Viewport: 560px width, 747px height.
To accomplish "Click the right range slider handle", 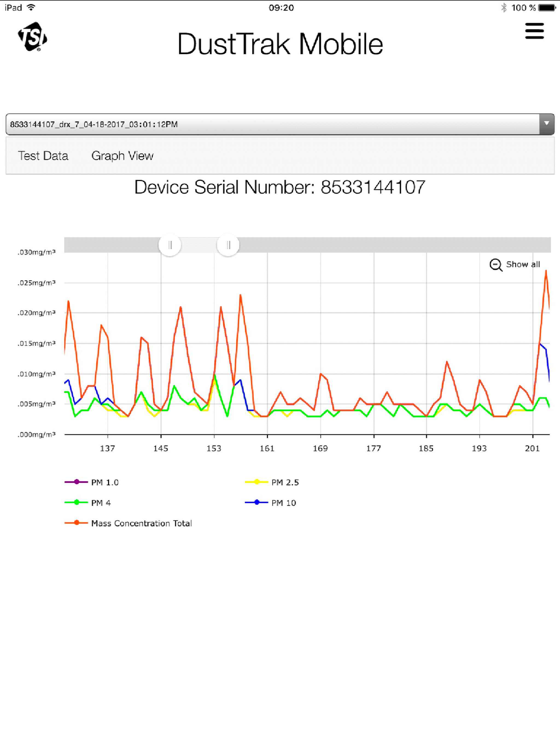I will pyautogui.click(x=228, y=245).
